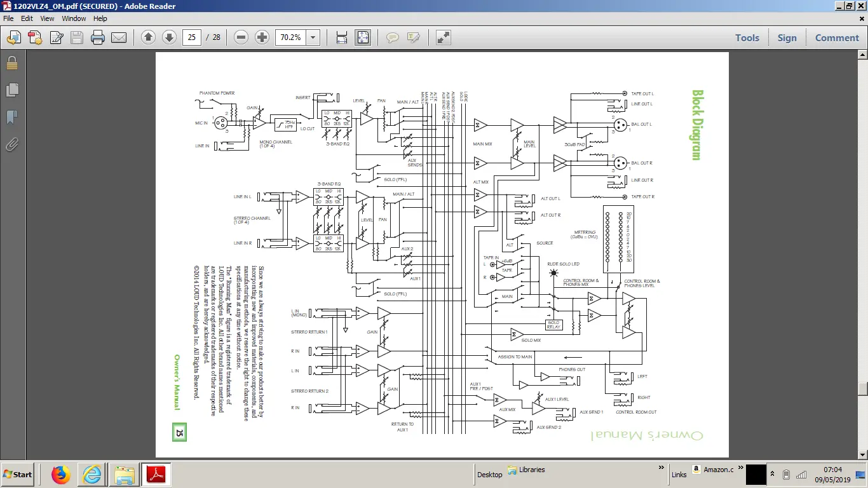Image resolution: width=868 pixels, height=488 pixels.
Task: Switch to read mode view
Action: coord(444,37)
